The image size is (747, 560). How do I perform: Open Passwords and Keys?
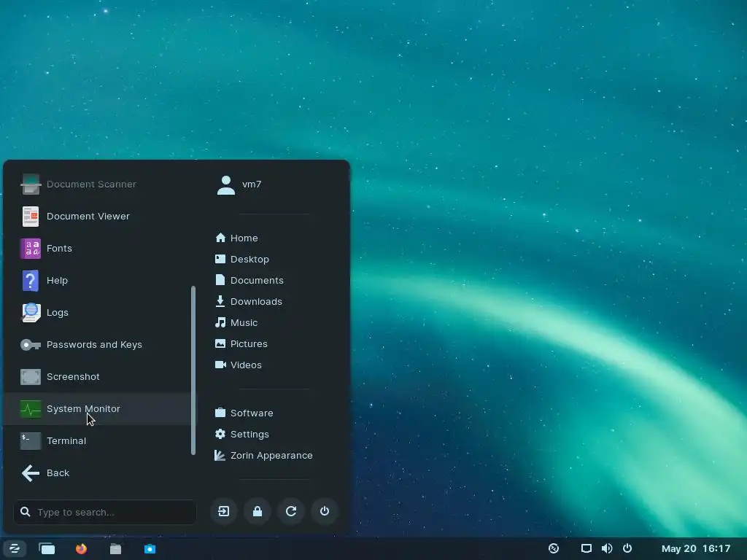coord(98,345)
